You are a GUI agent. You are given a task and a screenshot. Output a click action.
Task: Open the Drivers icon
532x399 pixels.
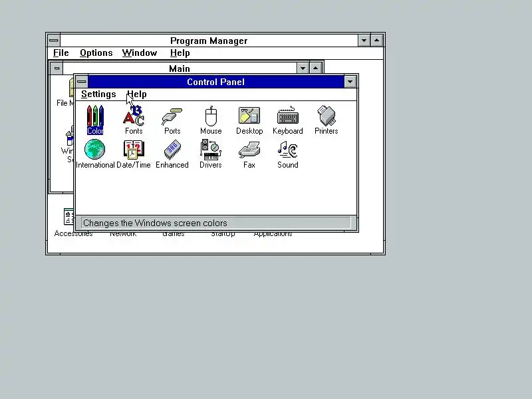(211, 154)
